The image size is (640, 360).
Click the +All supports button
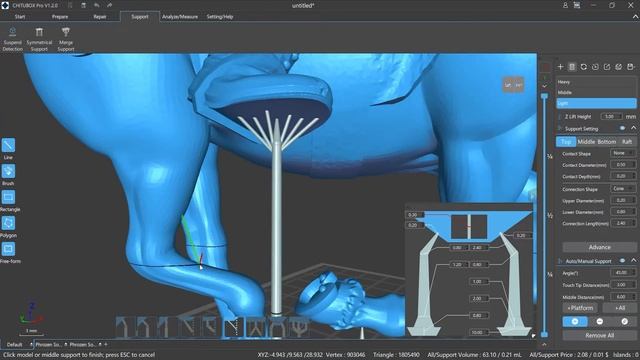[620, 308]
